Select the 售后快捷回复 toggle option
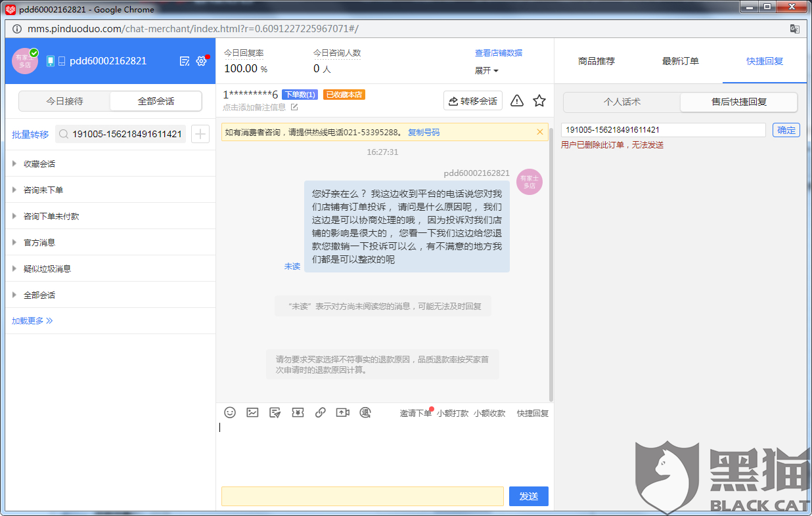812x516 pixels. 738,102
